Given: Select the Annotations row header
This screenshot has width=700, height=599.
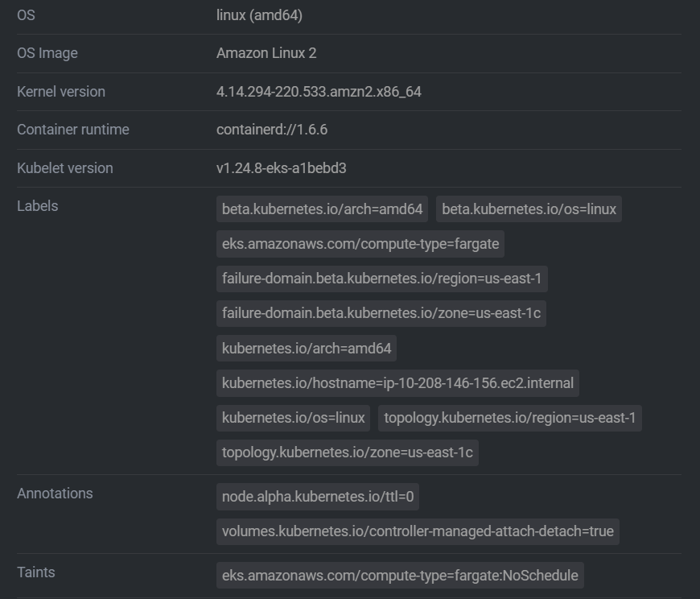Looking at the screenshot, I should (56, 494).
